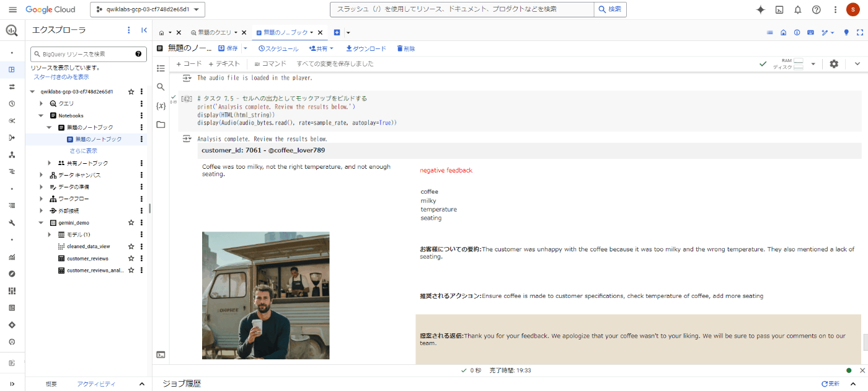
Task: Click help icon inside BigQuery resource search
Action: [138, 54]
